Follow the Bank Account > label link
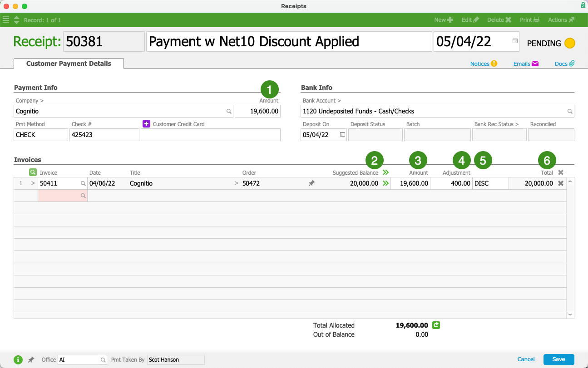Screen dimensions: 588x368 (x=321, y=101)
